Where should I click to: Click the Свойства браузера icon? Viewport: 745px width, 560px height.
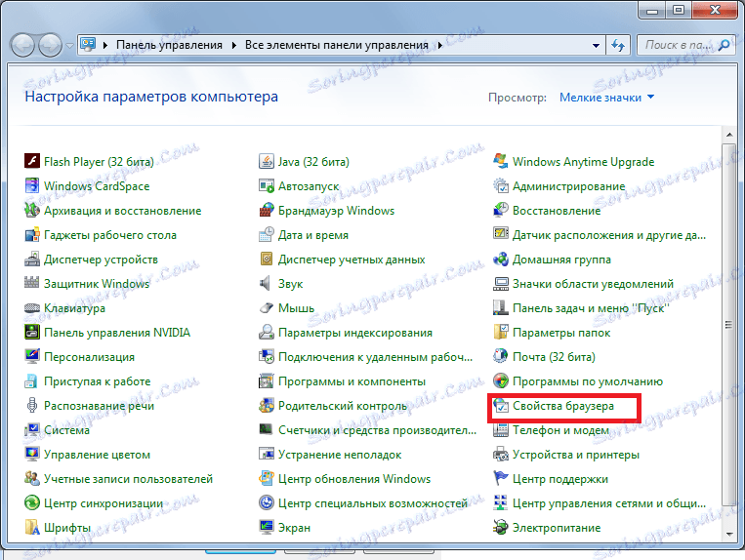point(500,405)
